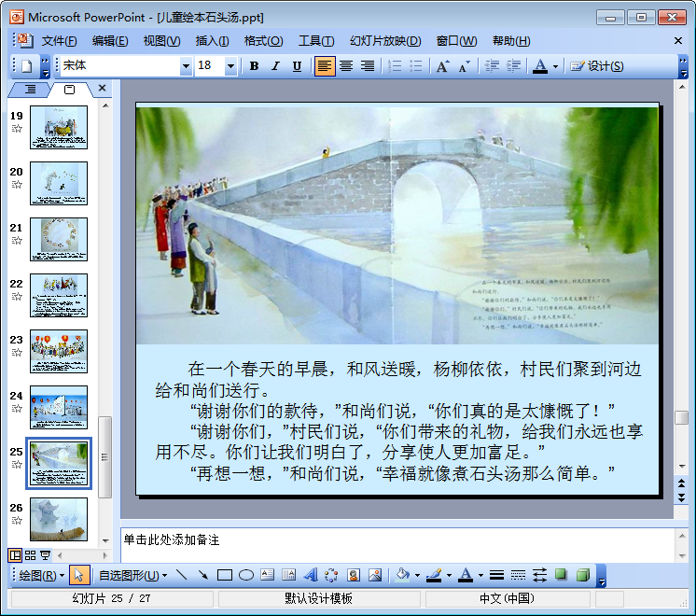This screenshot has height=616, width=696.
Task: Apply font color with the A icon in formatting toolbar
Action: point(540,66)
